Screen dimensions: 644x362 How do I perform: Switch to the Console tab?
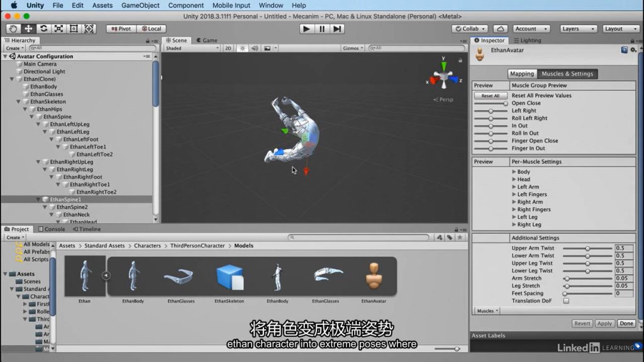[x=52, y=229]
